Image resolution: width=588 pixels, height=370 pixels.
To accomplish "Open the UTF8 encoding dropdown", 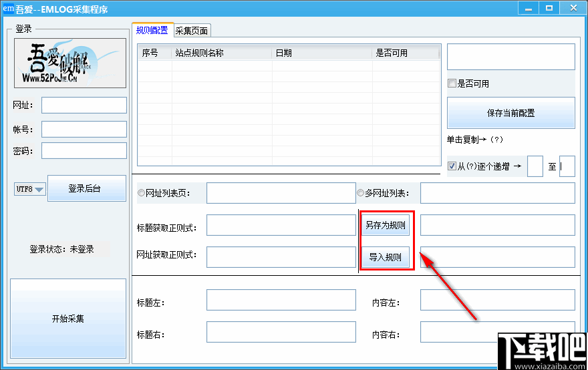I will click(30, 189).
